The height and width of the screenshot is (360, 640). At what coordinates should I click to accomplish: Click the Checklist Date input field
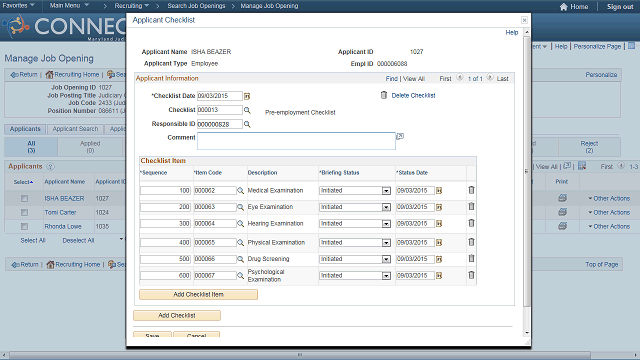[220, 96]
